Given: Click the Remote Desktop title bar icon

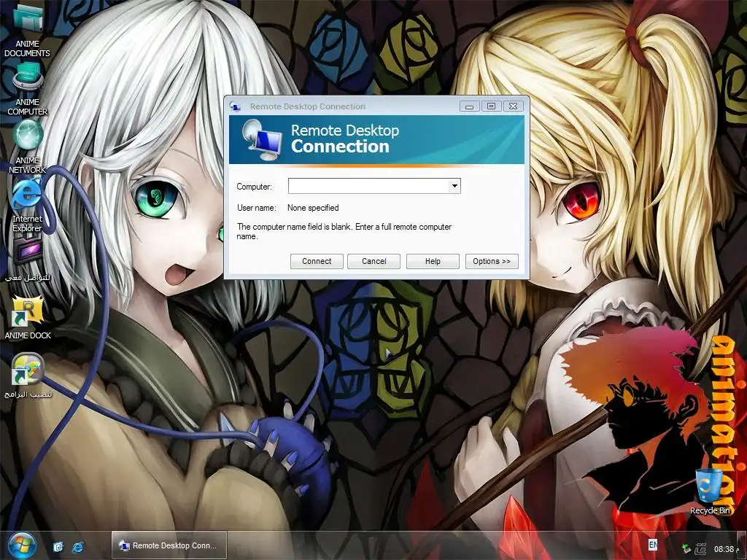Looking at the screenshot, I should pyautogui.click(x=235, y=106).
